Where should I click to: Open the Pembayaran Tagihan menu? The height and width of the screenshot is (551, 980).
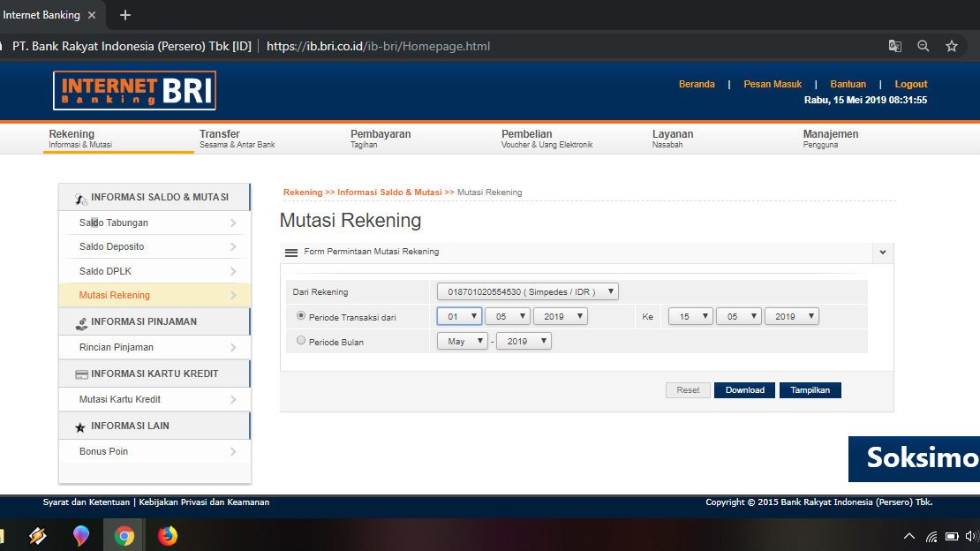tap(380, 139)
